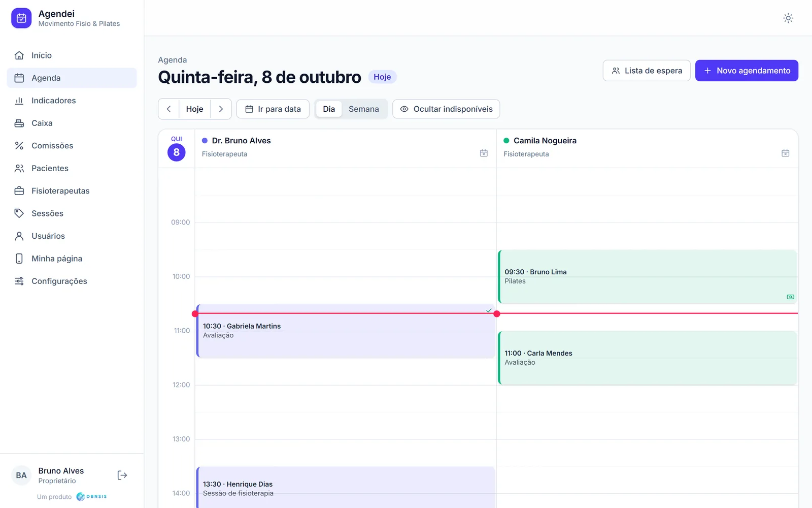
Task: Click the Minha página phone icon
Action: [19, 259]
